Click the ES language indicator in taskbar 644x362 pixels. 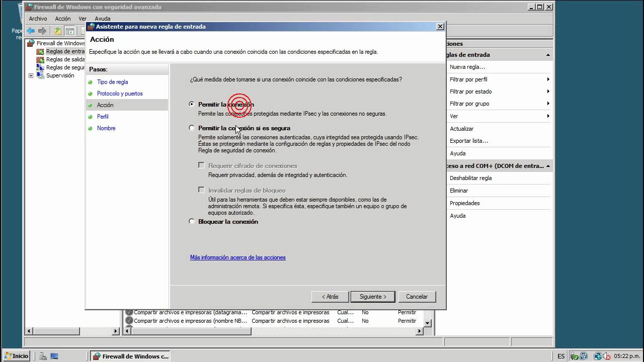[x=561, y=356]
